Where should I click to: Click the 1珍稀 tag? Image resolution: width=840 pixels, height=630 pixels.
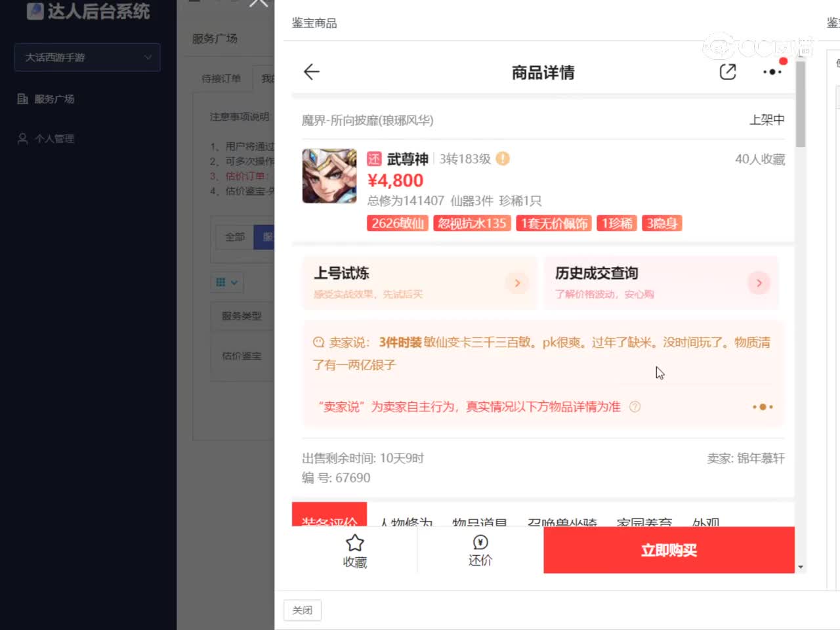pos(618,223)
